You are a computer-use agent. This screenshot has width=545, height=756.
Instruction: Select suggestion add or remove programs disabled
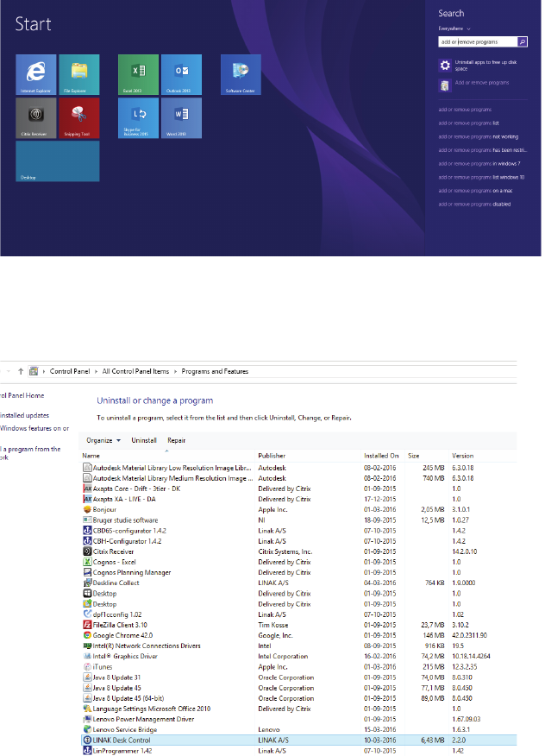click(474, 204)
